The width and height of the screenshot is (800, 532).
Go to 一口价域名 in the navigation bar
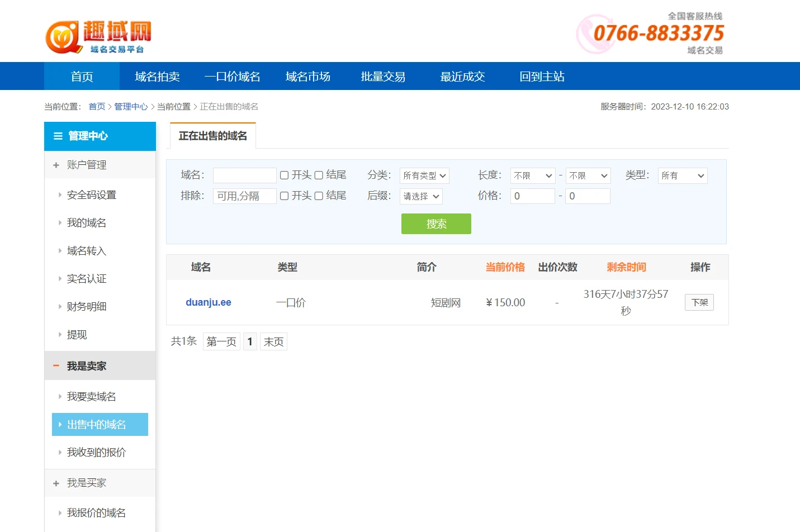(x=233, y=77)
